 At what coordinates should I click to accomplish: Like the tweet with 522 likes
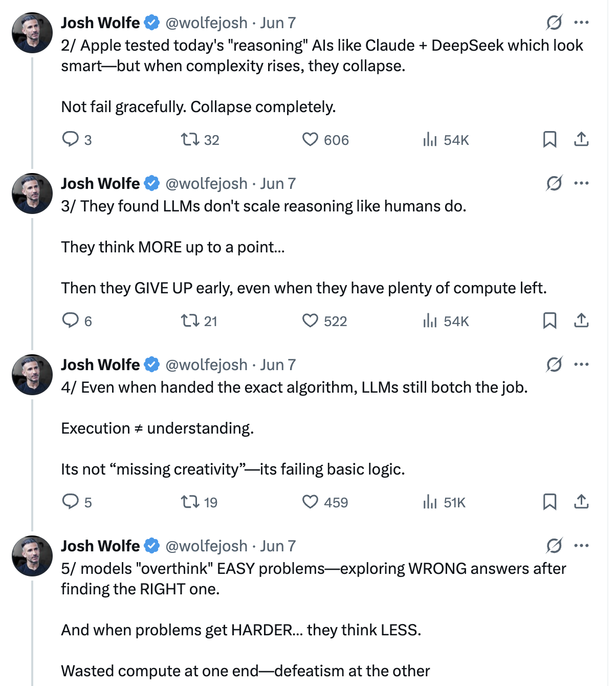click(x=310, y=320)
